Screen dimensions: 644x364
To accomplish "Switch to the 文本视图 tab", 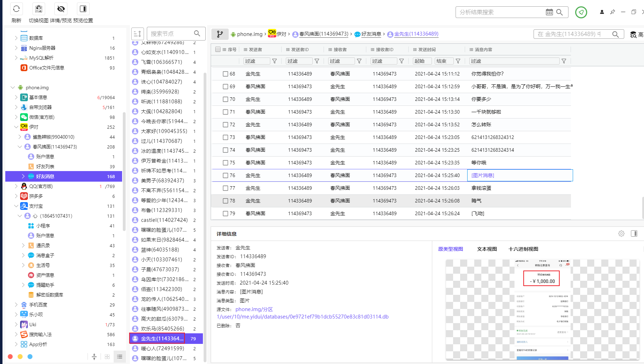I will click(x=487, y=249).
